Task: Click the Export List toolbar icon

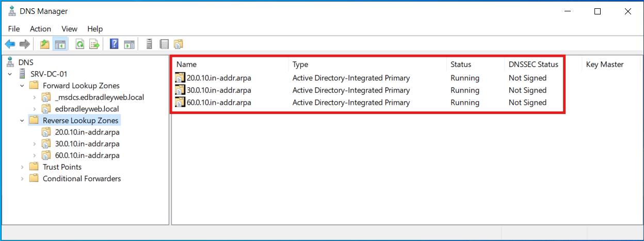Action: tap(94, 44)
